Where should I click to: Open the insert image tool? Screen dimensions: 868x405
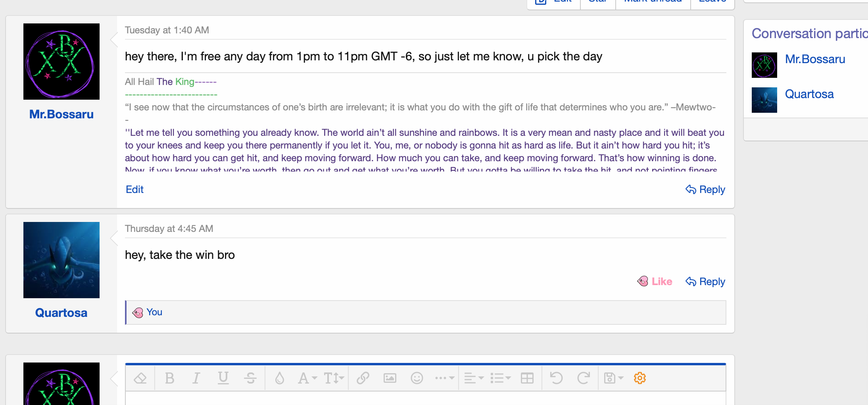pos(390,378)
